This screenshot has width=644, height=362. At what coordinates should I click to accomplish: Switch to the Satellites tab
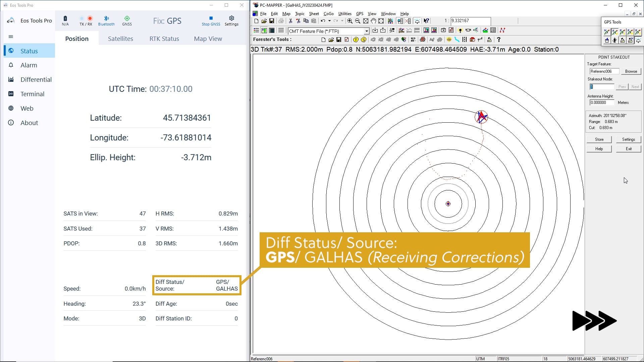tap(120, 39)
